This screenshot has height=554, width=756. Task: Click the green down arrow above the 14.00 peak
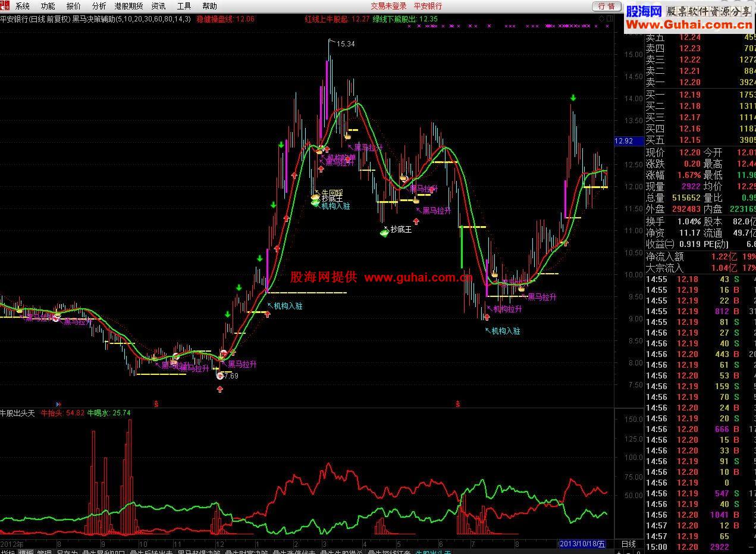click(573, 98)
